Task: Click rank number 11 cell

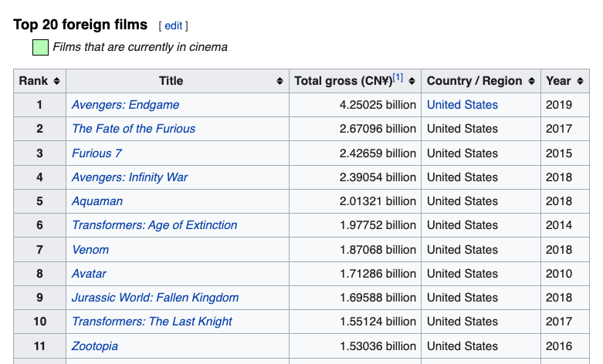Action: (39, 346)
